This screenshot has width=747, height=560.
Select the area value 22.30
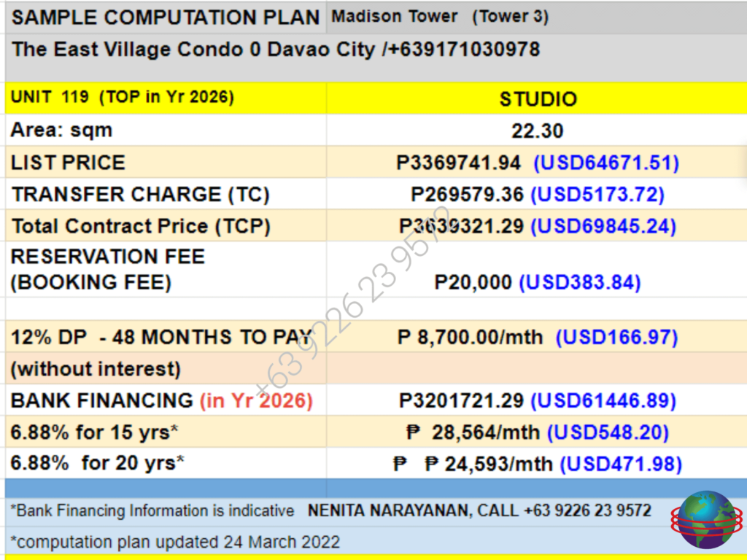537,130
